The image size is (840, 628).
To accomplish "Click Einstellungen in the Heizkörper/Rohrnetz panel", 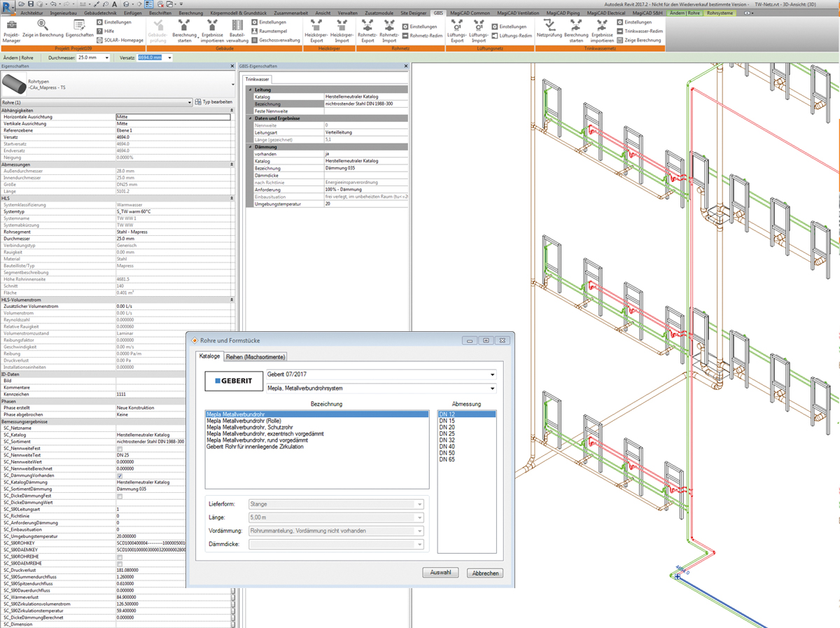I will pos(420,27).
